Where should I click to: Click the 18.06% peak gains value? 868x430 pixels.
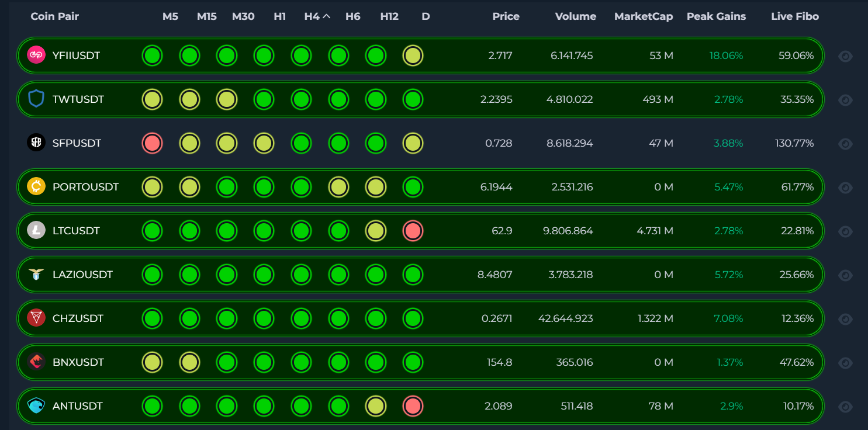coord(726,56)
